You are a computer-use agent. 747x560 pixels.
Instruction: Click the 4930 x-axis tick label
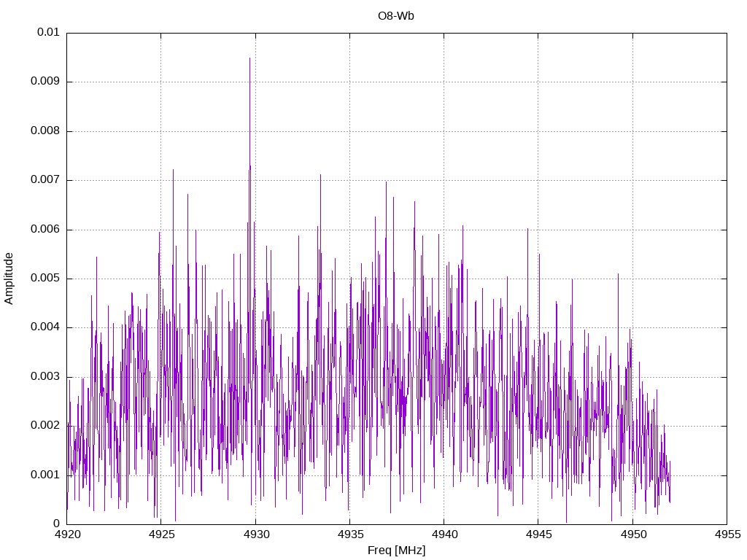pos(256,534)
